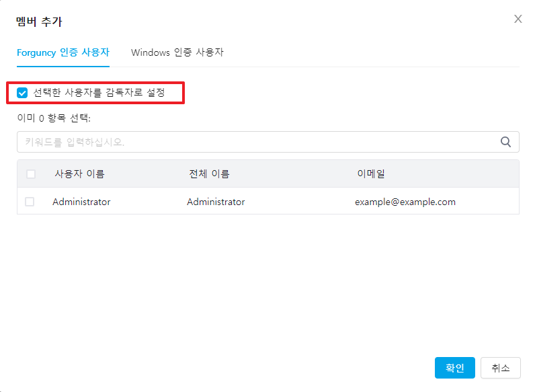Viewport: 535px width, 392px height.
Task: Select Administrator in the 전체 이름 column
Action: (216, 202)
